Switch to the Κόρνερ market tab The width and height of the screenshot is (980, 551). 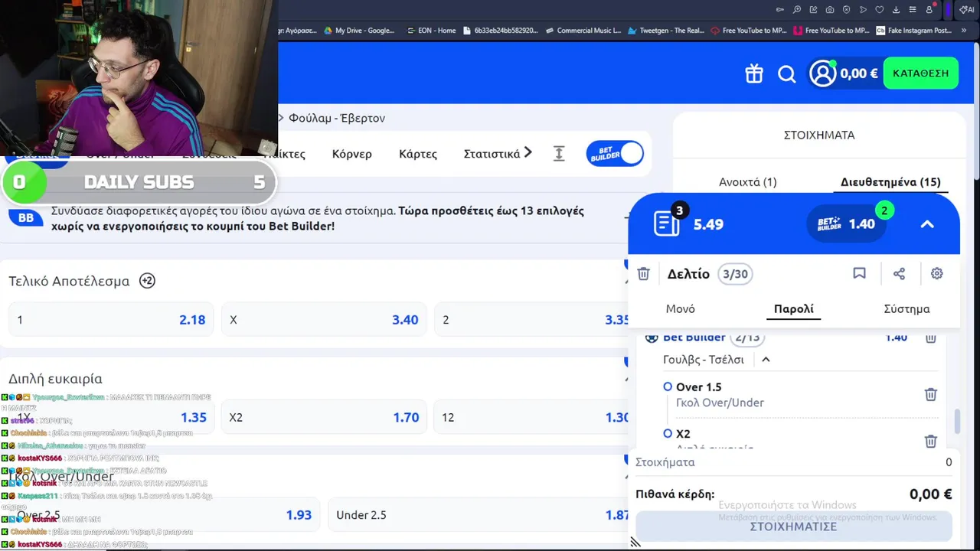[x=352, y=154]
